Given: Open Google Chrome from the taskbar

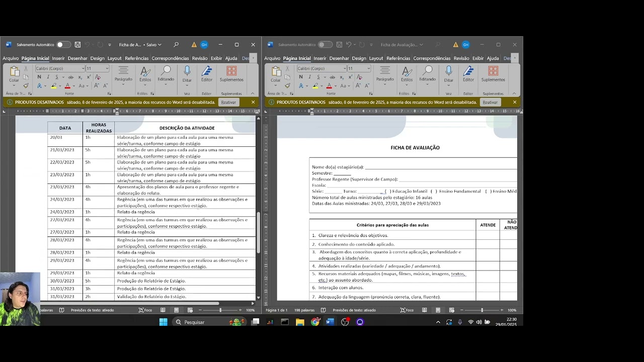Looking at the screenshot, I should (315, 322).
